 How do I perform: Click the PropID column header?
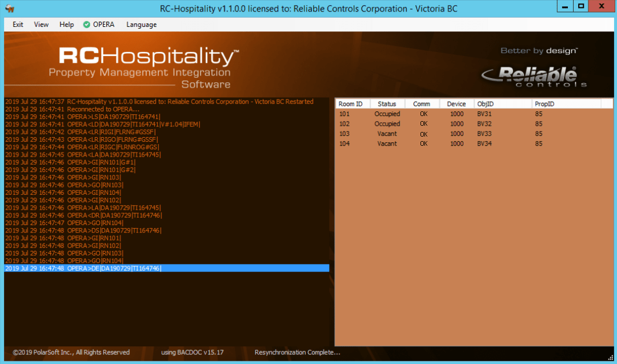[x=566, y=104]
